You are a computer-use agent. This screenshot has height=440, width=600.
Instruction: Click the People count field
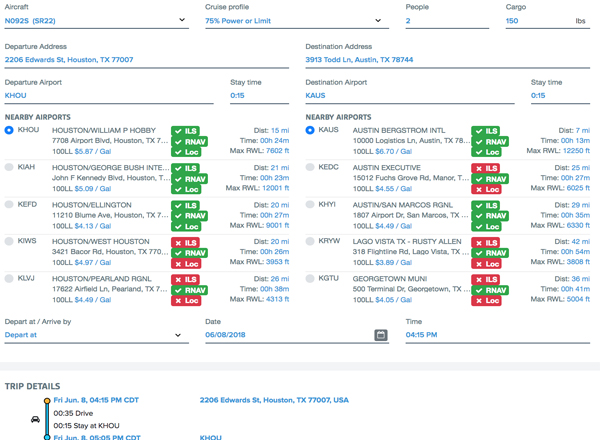(x=446, y=20)
